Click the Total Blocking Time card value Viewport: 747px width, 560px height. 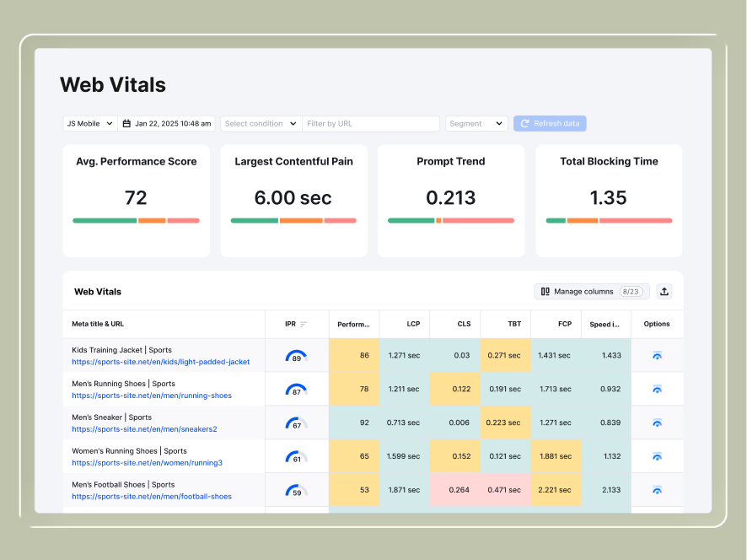coord(609,197)
